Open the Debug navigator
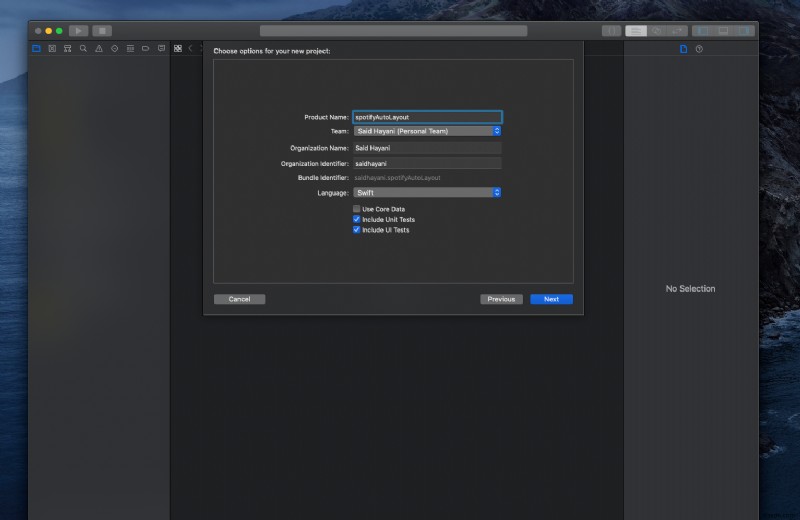The height and width of the screenshot is (520, 800). click(x=130, y=48)
